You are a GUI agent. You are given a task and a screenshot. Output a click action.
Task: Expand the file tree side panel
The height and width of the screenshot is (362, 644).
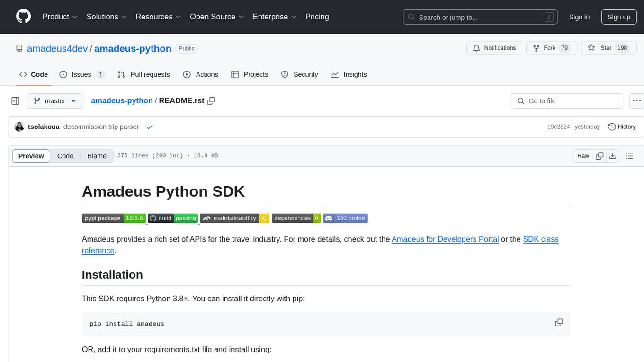pos(16,101)
